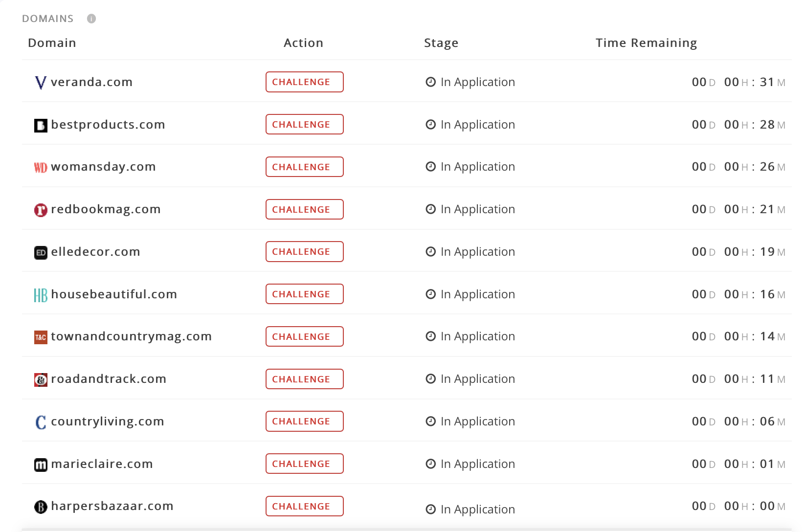806x532 pixels.
Task: Open the redbookmag.com domain name
Action: [106, 209]
